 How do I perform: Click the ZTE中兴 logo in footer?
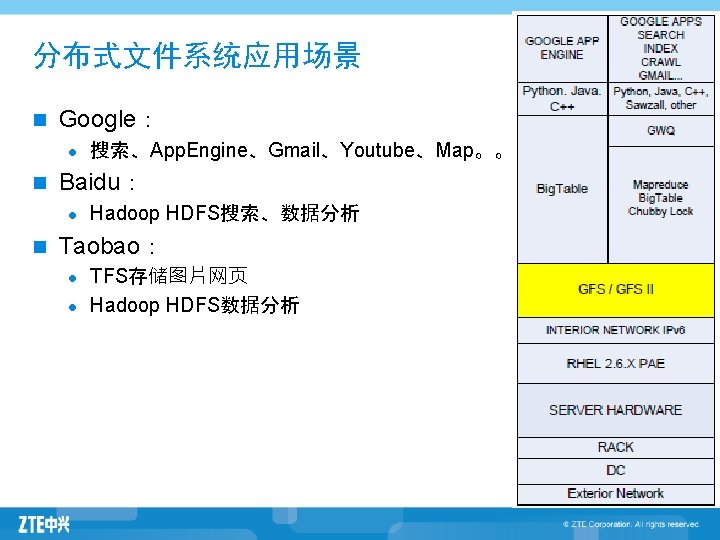44,524
